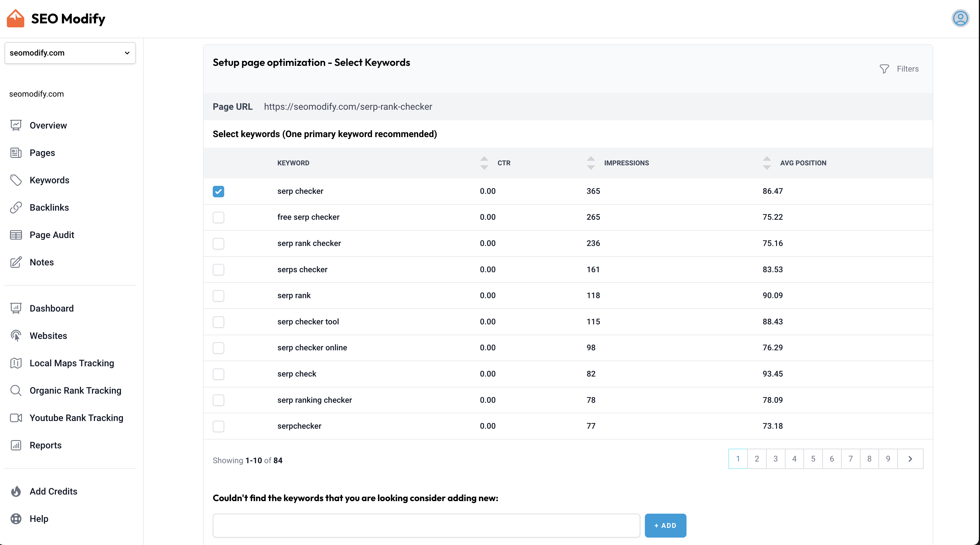
Task: Sort table by Avg Position arrows
Action: (x=767, y=163)
